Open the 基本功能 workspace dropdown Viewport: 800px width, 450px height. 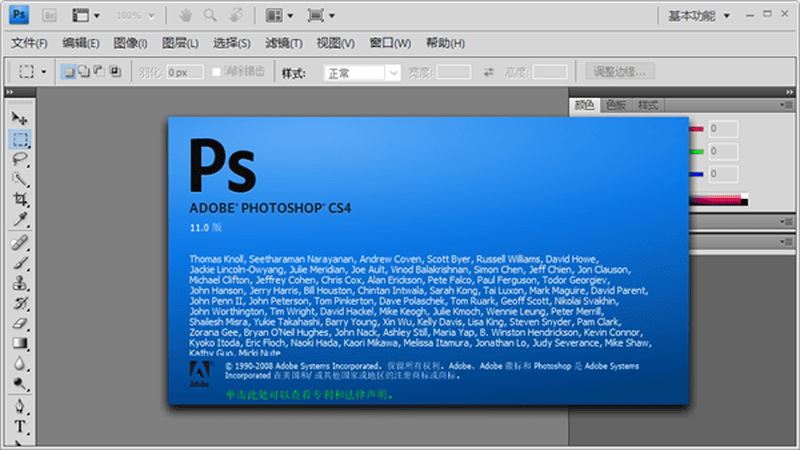click(699, 16)
